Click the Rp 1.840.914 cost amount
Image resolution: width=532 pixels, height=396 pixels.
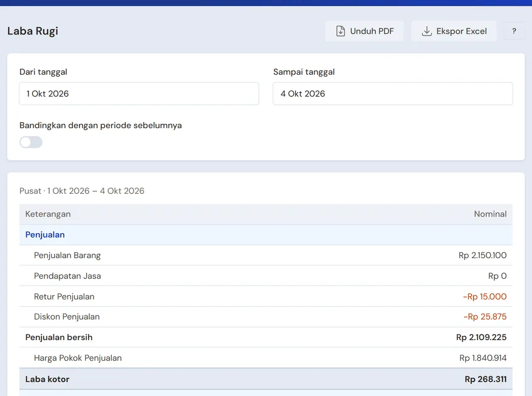tap(483, 358)
